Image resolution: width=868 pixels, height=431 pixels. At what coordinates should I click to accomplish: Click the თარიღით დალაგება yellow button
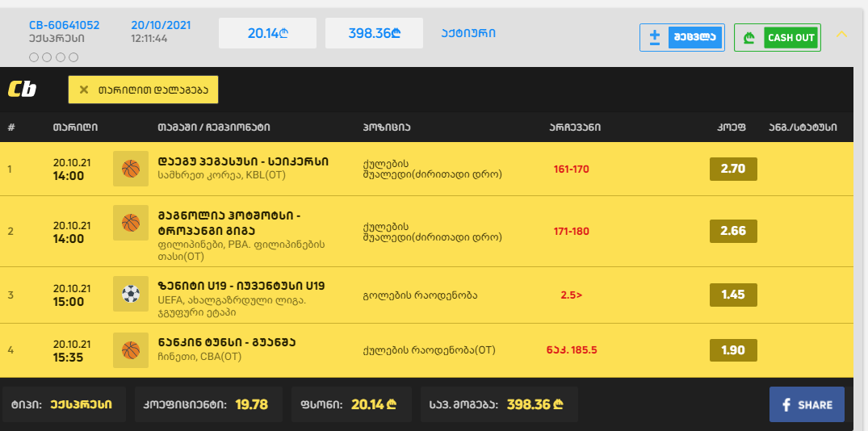(144, 90)
